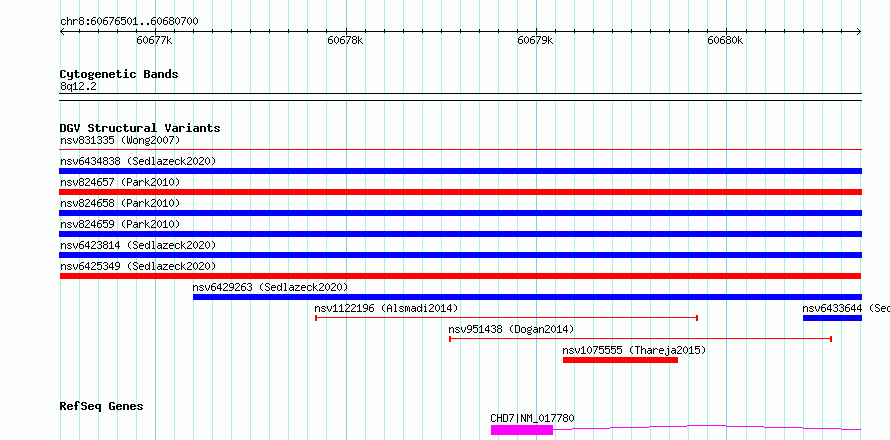Click the red nsv6425349 variant bar

pos(460,276)
